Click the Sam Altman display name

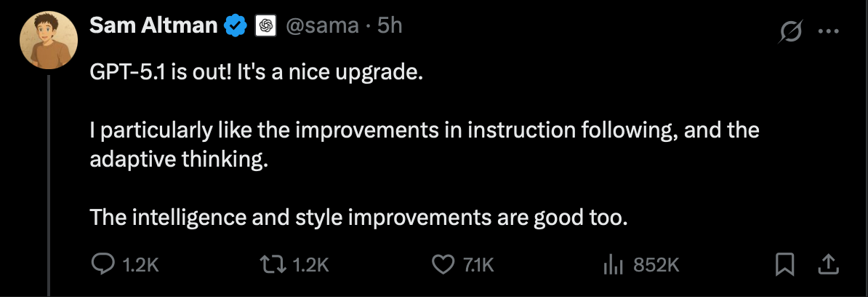point(153,26)
